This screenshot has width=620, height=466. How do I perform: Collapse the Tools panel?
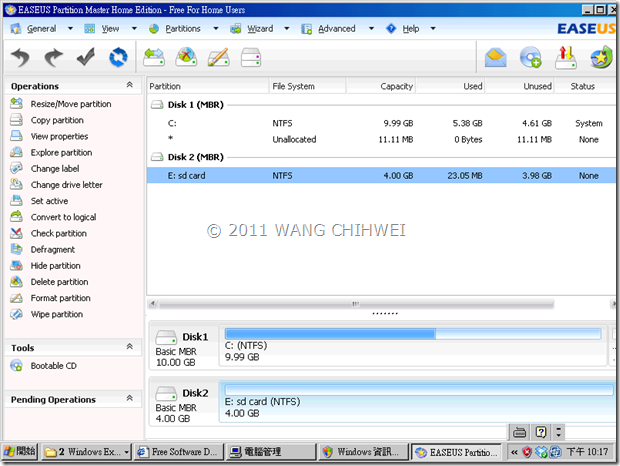tap(129, 347)
